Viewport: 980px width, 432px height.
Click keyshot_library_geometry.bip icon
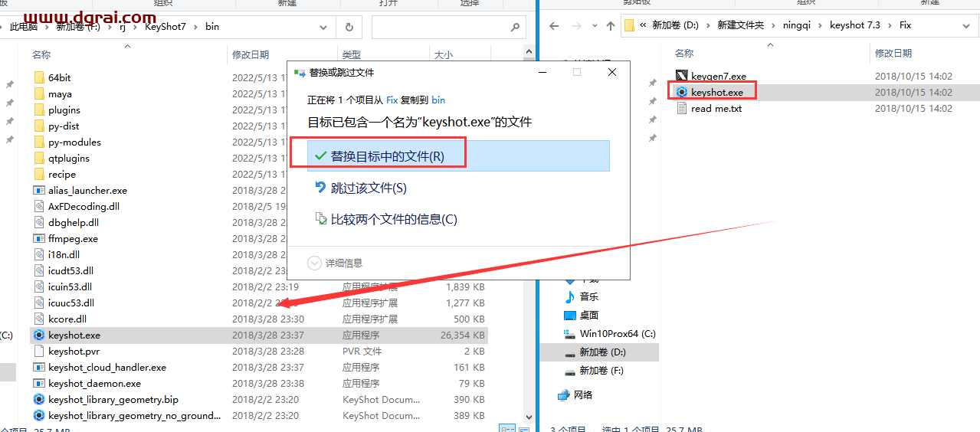[40, 399]
